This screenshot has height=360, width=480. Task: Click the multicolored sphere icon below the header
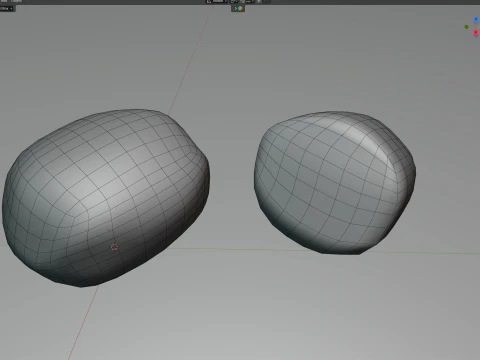point(240,8)
